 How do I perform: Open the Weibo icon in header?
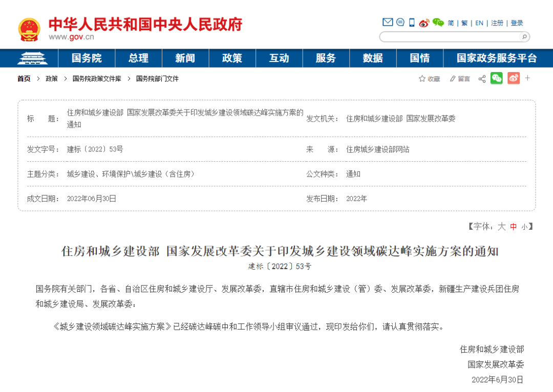424,23
